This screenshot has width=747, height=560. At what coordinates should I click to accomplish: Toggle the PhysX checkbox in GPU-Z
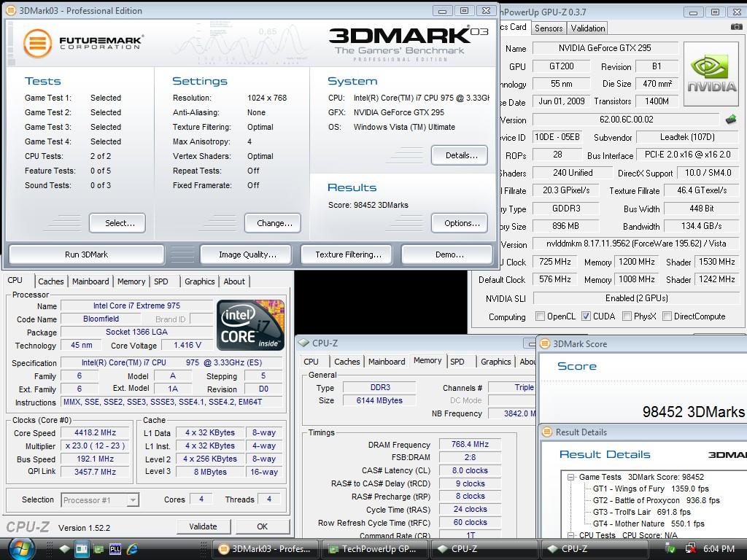[627, 316]
